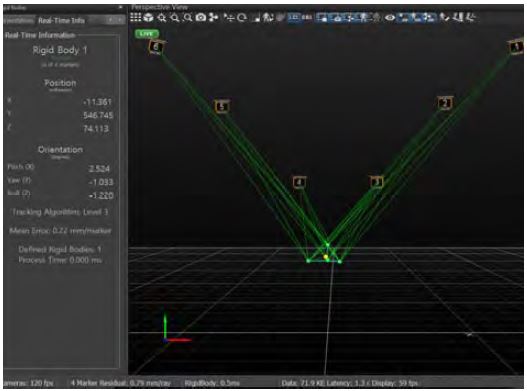Click the Rigid Body 1 heading
Image resolution: width=527 pixels, height=391 pixels.
click(x=60, y=50)
